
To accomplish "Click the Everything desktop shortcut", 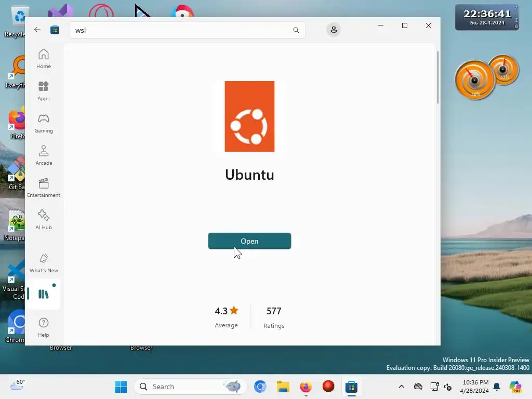I will click(16, 73).
